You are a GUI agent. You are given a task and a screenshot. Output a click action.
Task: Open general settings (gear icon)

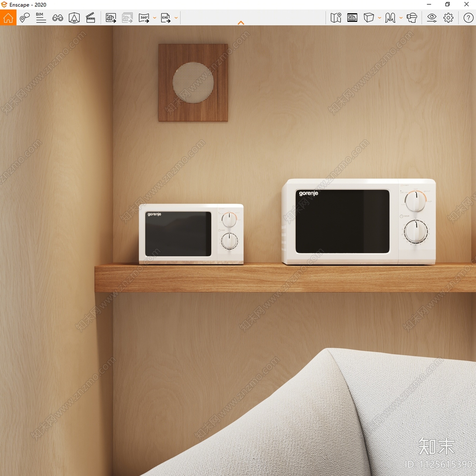448,18
